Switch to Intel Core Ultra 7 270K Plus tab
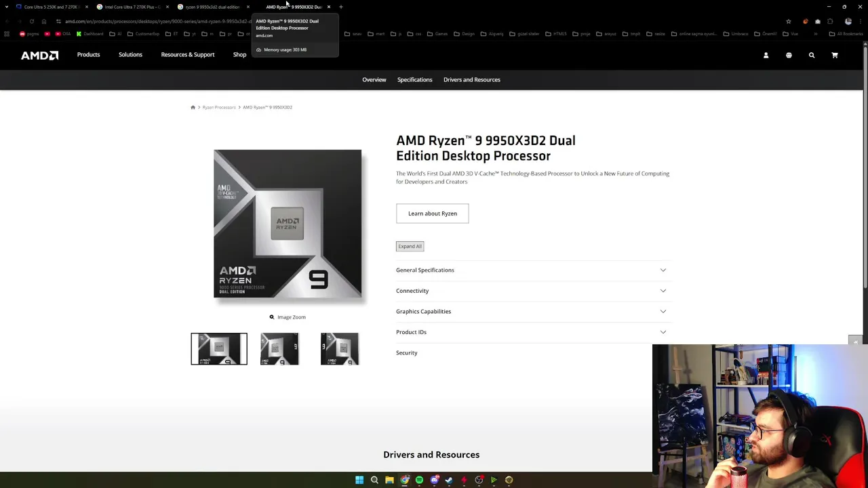 [132, 7]
